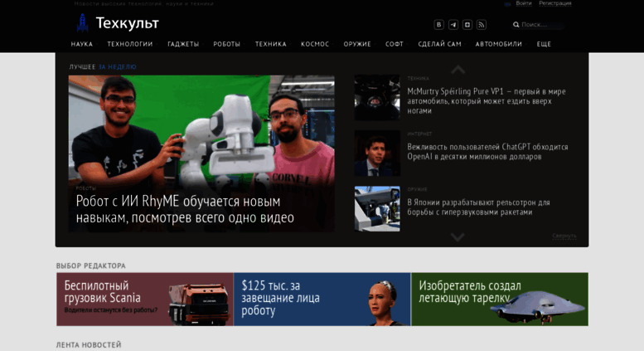
Task: Open the ТЕХНОЛОГИИ menu
Action: coord(130,44)
